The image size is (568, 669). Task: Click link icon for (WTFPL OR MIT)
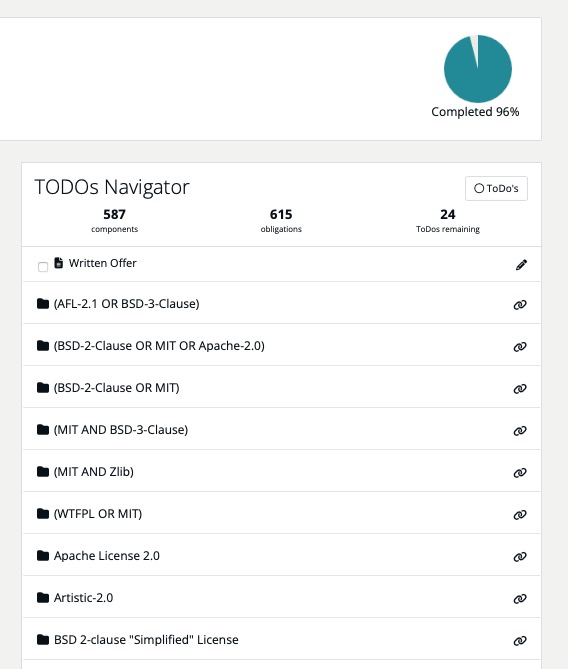pyautogui.click(x=520, y=515)
